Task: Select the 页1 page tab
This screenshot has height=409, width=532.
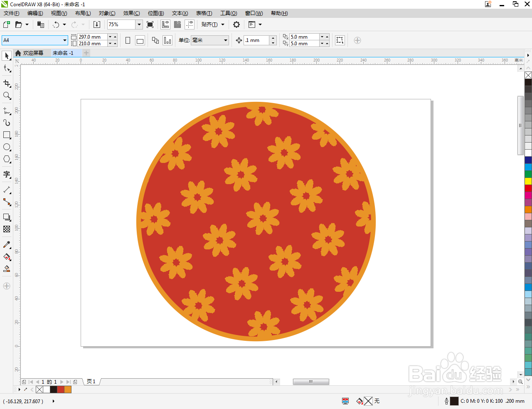Action: [x=91, y=382]
